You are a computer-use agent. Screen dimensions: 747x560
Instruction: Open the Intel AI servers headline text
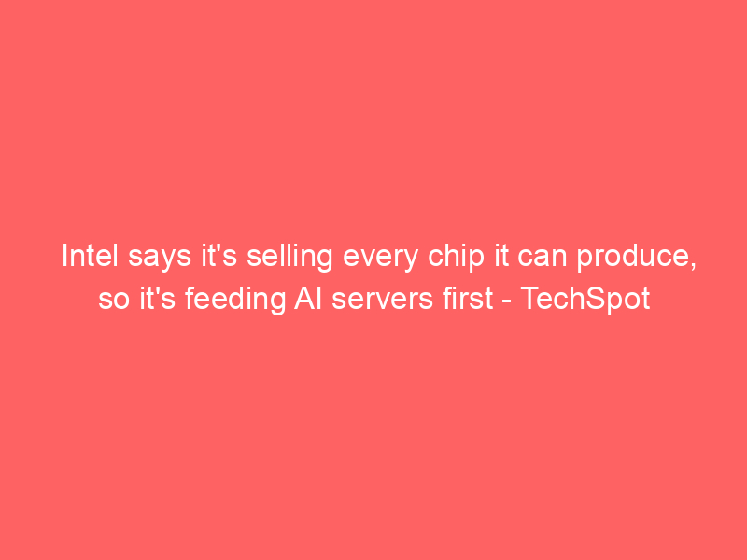click(379, 277)
